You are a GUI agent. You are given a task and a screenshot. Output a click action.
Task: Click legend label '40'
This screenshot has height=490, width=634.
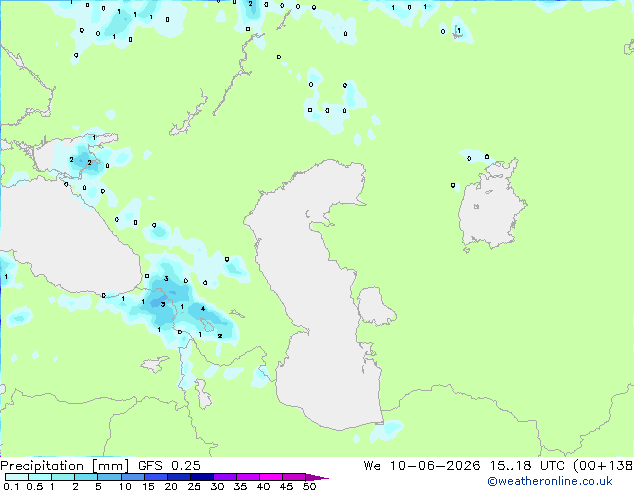263,486
